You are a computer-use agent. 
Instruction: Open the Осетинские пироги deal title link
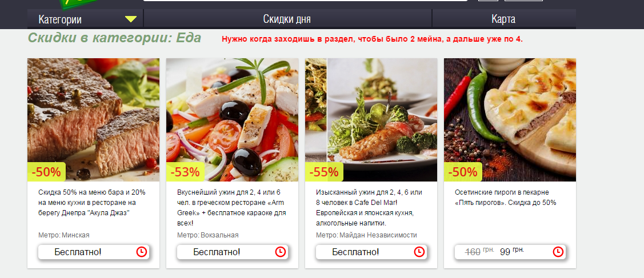pyautogui.click(x=505, y=197)
